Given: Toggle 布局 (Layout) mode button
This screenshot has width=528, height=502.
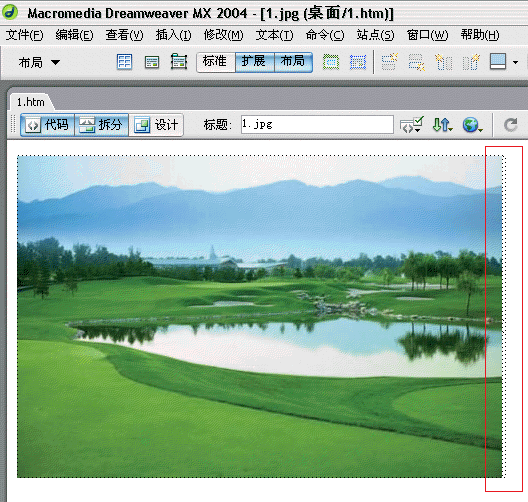Looking at the screenshot, I should tap(293, 62).
